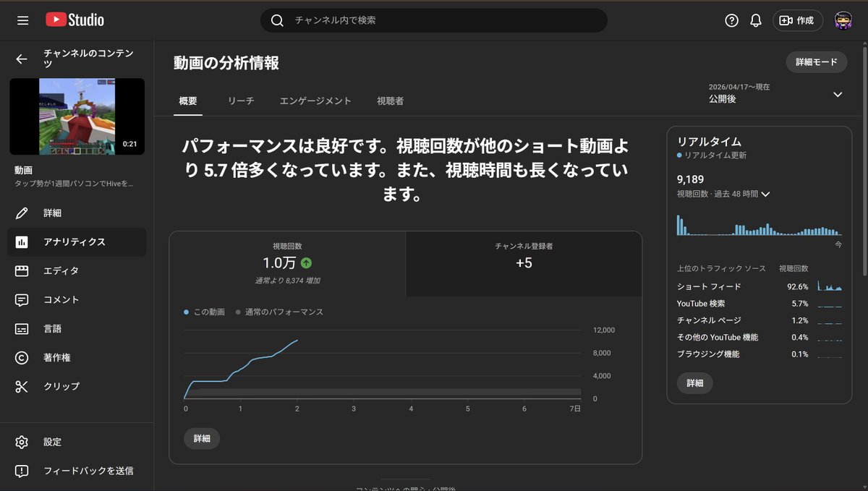Select the 視聴回数 1.0万 metric card
This screenshot has width=868, height=491.
[287, 263]
